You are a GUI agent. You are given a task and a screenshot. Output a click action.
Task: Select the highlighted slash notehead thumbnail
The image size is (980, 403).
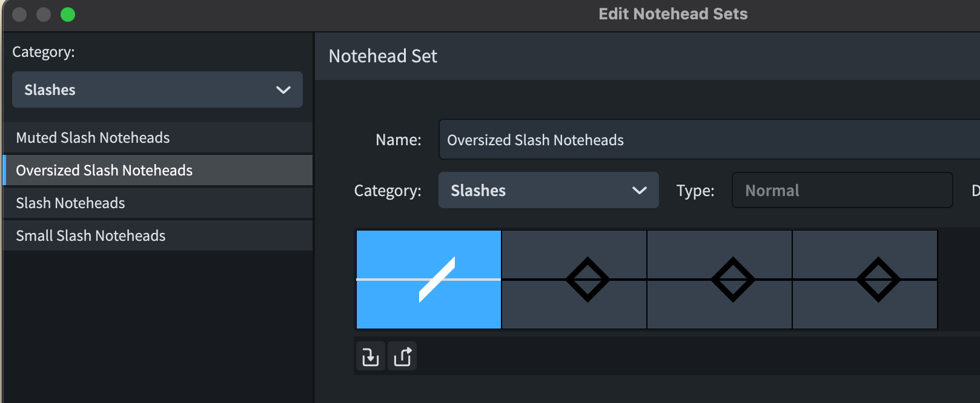[x=428, y=280]
